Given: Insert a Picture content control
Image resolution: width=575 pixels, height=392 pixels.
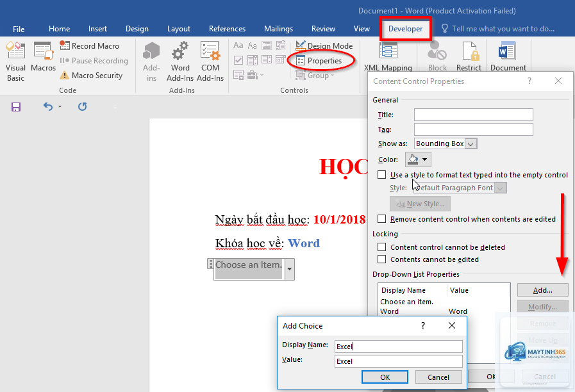Looking at the screenshot, I should coord(267,45).
